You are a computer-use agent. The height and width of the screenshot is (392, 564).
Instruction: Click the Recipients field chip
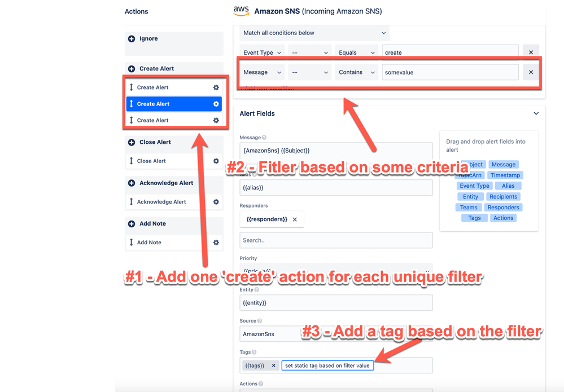(503, 196)
